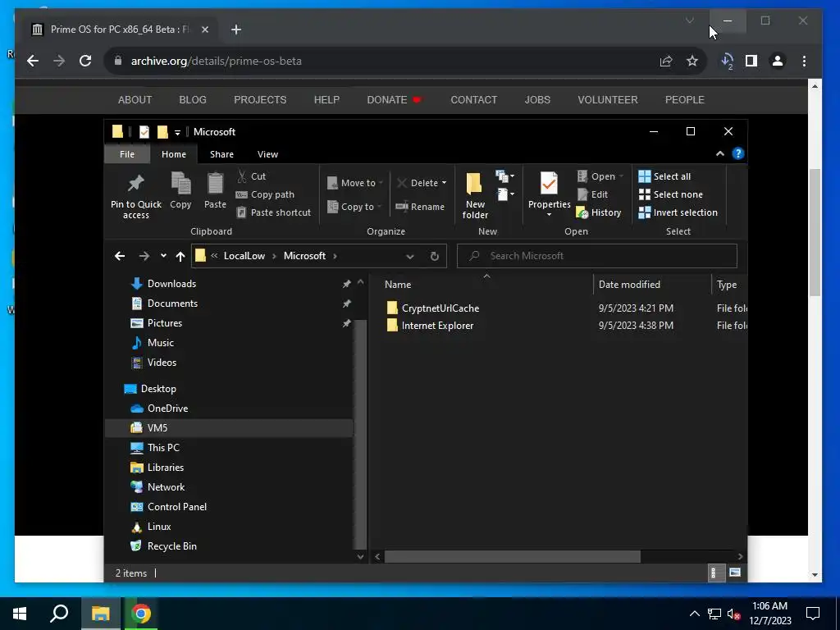Click Open in the Open group
The height and width of the screenshot is (630, 840).
pyautogui.click(x=600, y=176)
